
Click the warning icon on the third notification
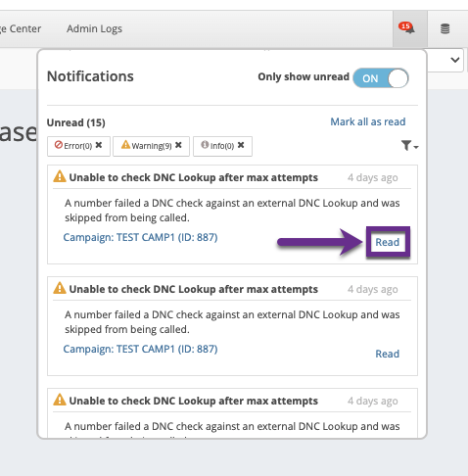60,400
